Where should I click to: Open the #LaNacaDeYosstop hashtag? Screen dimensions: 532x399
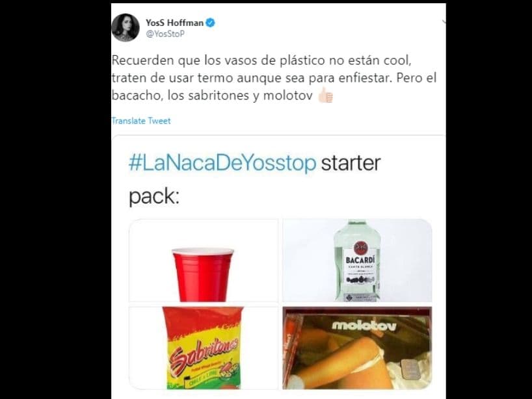[222, 163]
